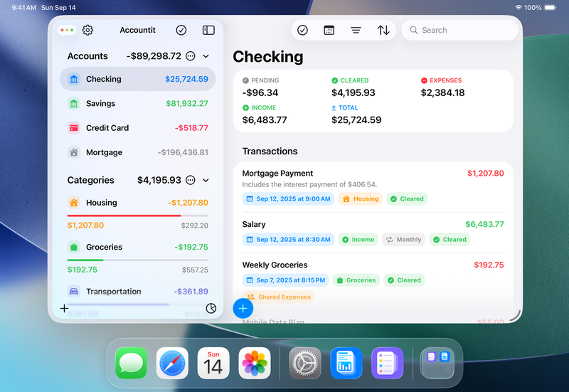569x392 pixels.
Task: Click the Housing tag on Mortgage Payment
Action: [x=361, y=199]
